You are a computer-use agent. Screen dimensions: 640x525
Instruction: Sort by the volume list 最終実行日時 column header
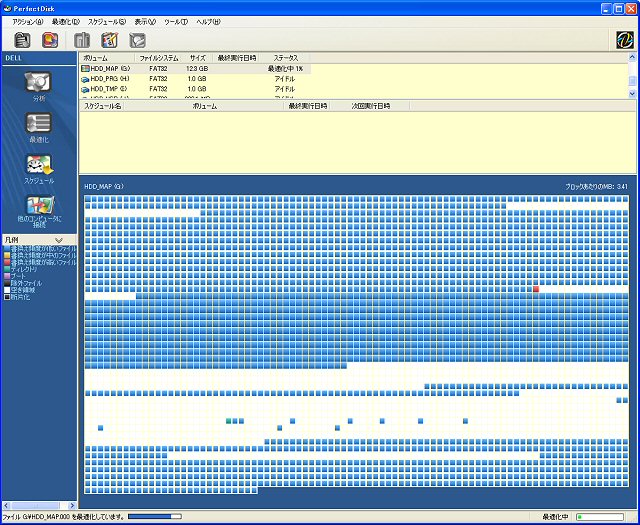coord(237,58)
